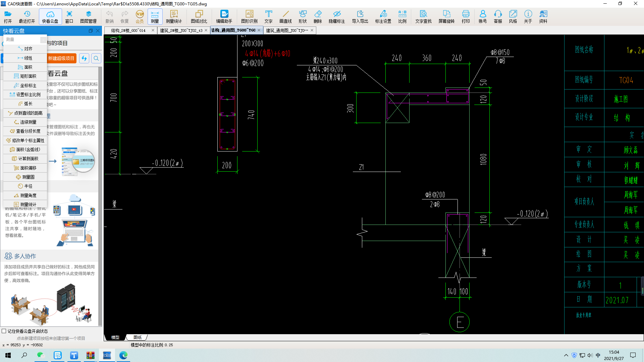This screenshot has height=362, width=644.
Task: Open Windows taskbar search
Action: pos(24,355)
